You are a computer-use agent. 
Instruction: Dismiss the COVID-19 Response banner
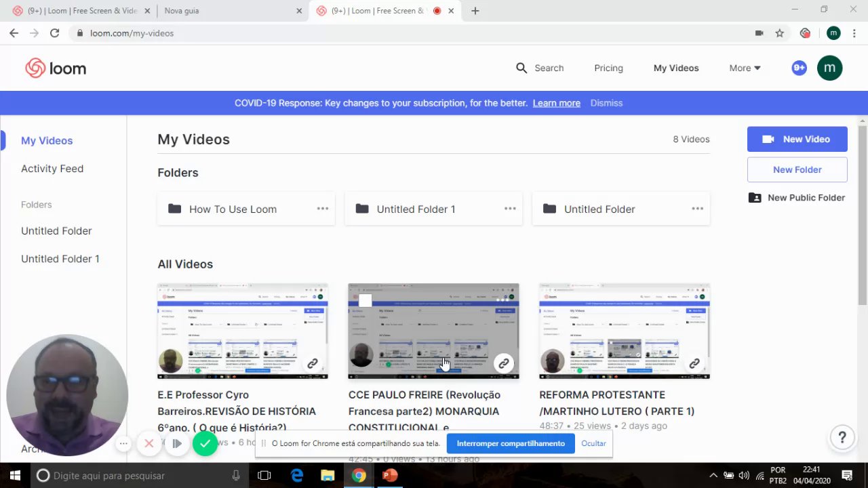point(606,103)
